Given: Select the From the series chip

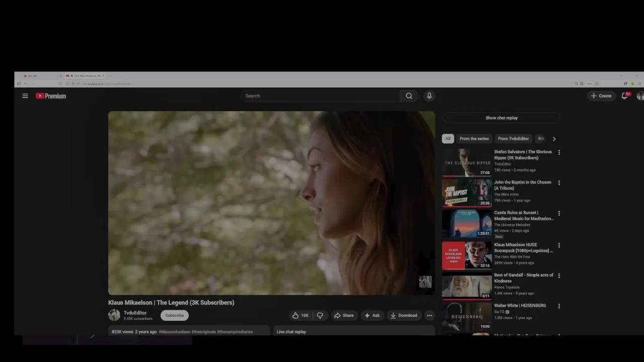Looking at the screenshot, I should tap(474, 139).
